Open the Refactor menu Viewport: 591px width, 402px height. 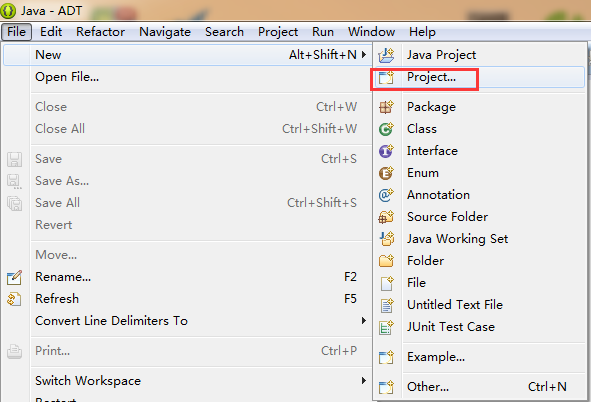100,32
